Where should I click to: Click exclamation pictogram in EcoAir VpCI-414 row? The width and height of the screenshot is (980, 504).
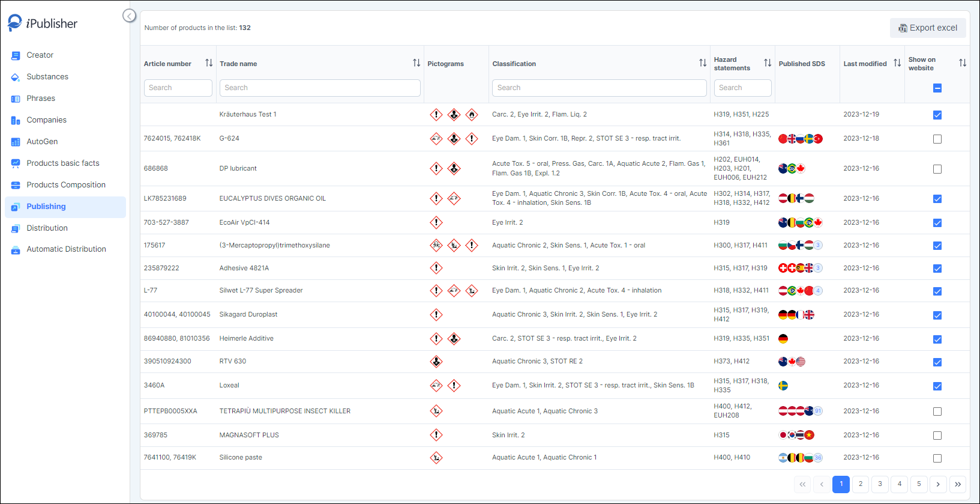[x=436, y=222]
